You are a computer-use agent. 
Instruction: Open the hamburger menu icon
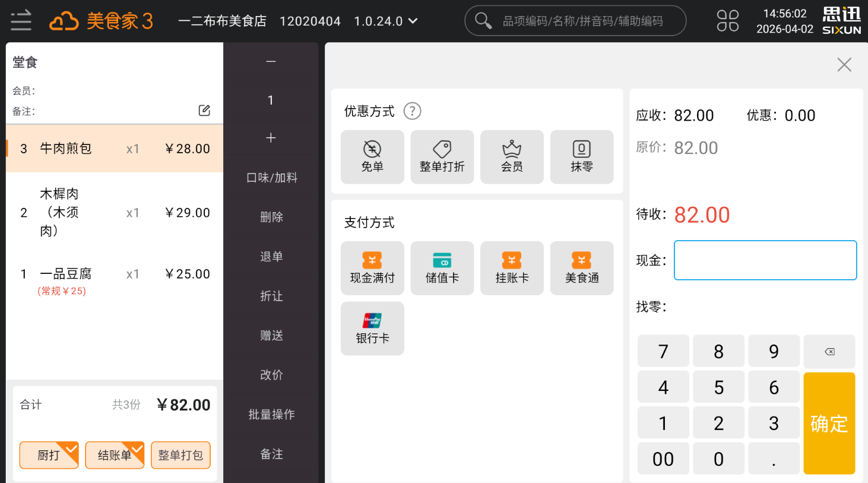(21, 21)
